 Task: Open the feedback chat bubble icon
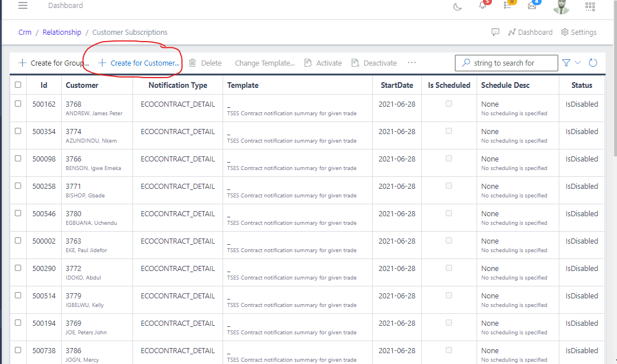[x=494, y=32]
